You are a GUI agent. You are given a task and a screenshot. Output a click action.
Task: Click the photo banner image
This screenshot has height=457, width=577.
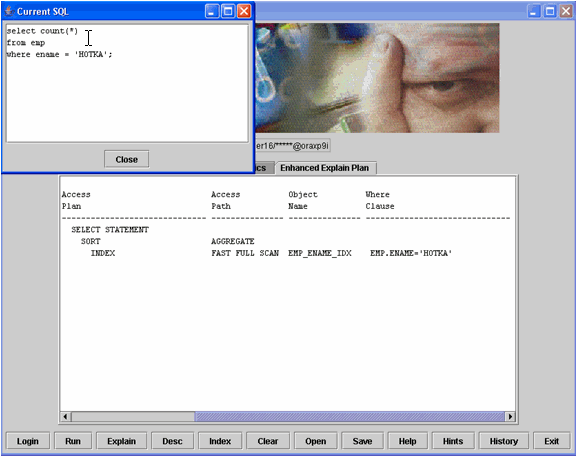pyautogui.click(x=377, y=78)
